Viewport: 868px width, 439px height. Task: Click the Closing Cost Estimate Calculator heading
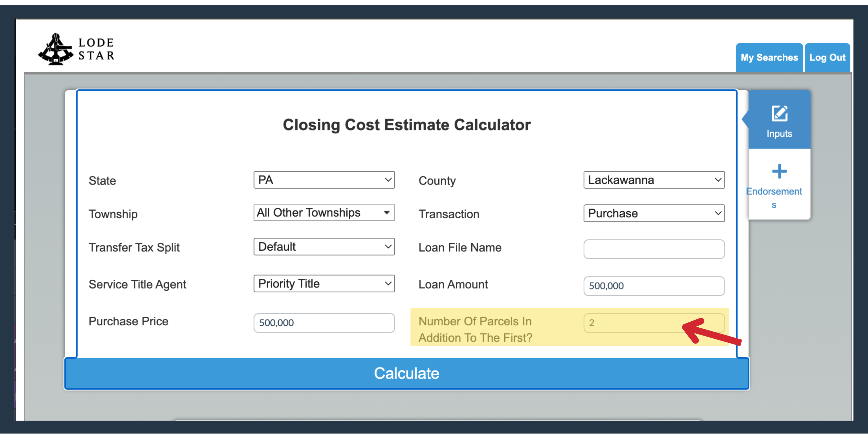[x=407, y=125]
